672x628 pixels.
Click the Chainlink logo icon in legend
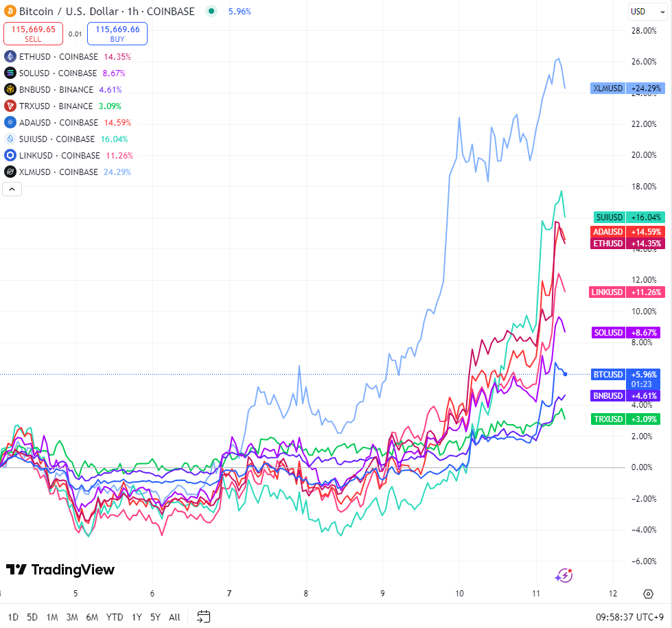[x=10, y=156]
